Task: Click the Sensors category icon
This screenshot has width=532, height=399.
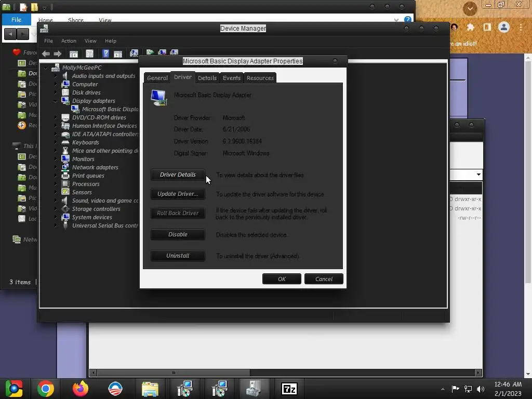Action: tap(65, 192)
